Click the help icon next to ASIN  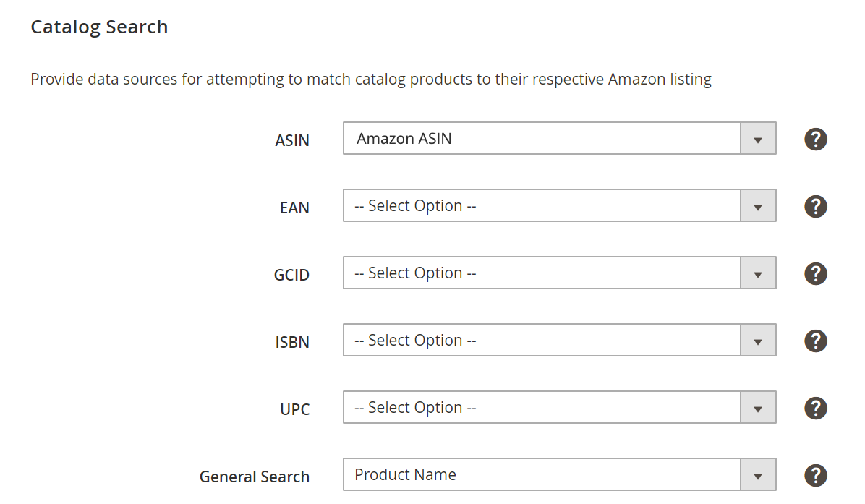click(x=815, y=139)
